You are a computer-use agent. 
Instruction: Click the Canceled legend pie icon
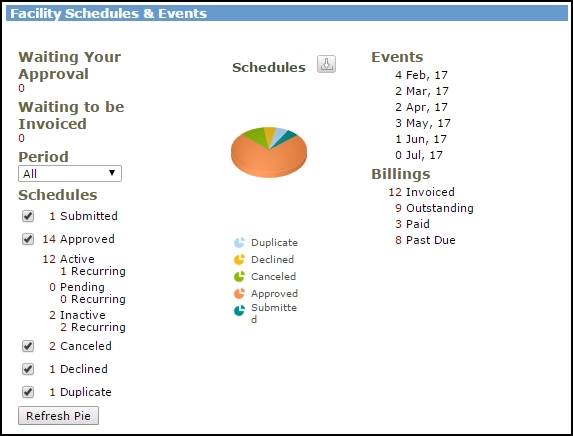(239, 277)
